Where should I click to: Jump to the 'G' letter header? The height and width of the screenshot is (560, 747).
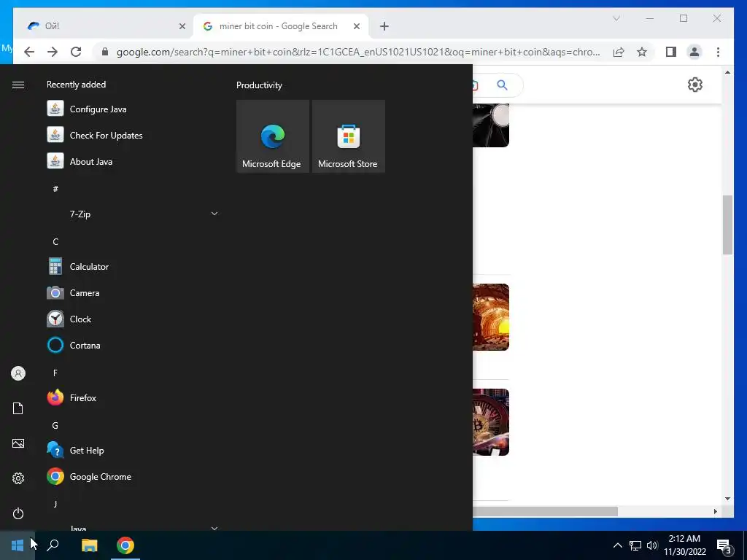tap(55, 425)
